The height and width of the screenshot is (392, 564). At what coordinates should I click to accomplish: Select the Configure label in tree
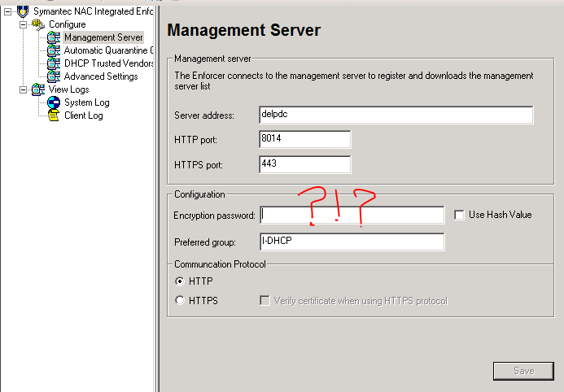point(68,24)
